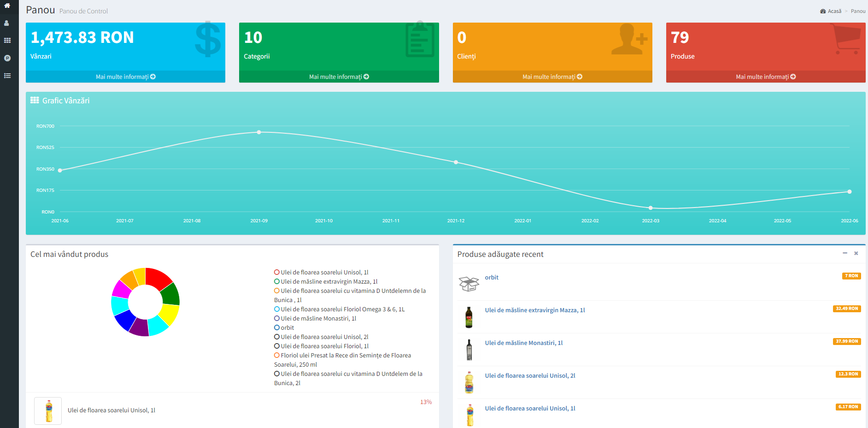Open Ulei de măsline extravirgin Mazza link
Viewport: 868px width, 428px height.
(x=534, y=310)
